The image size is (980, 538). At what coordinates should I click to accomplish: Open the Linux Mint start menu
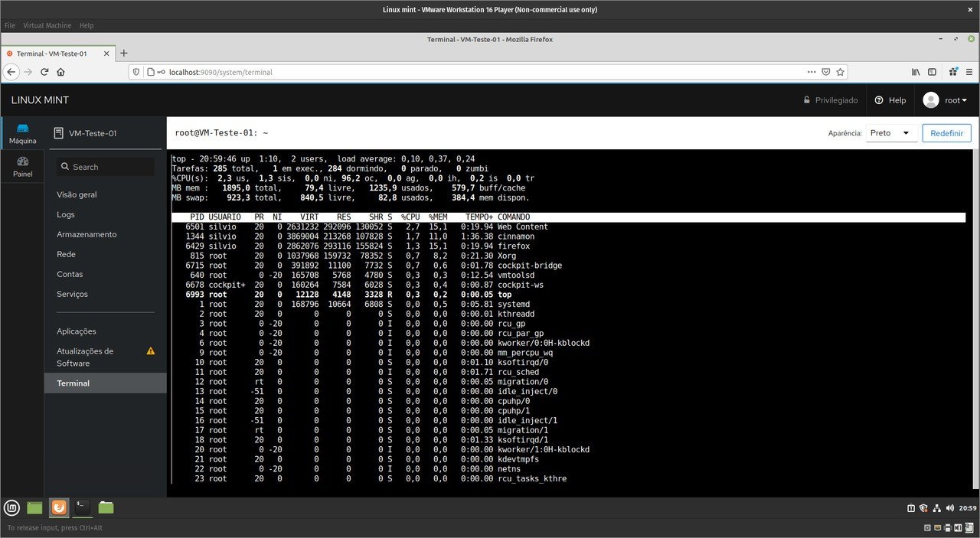coord(11,507)
